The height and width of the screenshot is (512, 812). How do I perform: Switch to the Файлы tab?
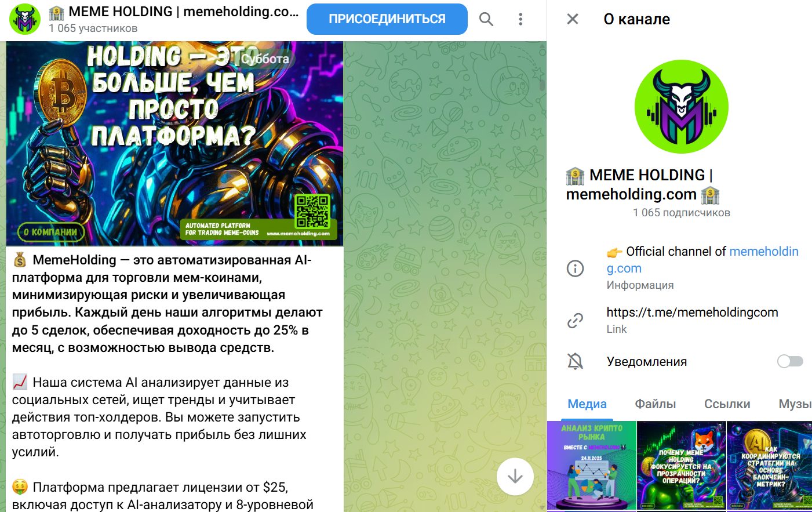tap(656, 404)
